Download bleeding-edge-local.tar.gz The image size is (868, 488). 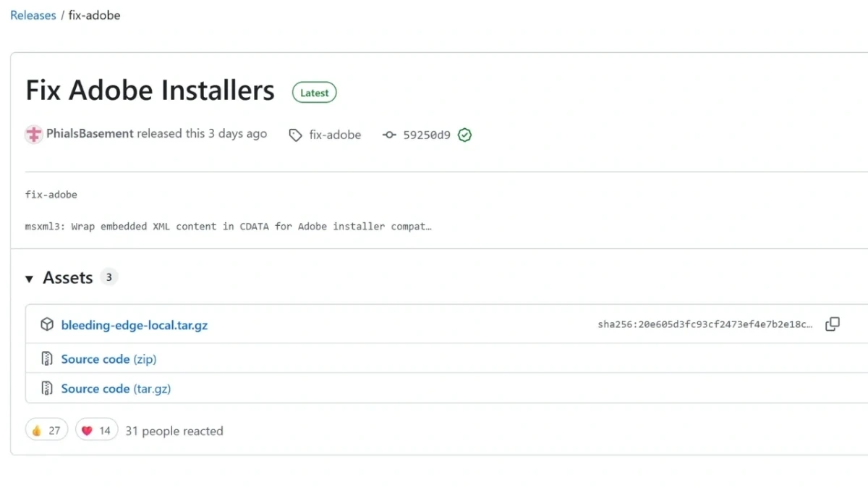(134, 325)
